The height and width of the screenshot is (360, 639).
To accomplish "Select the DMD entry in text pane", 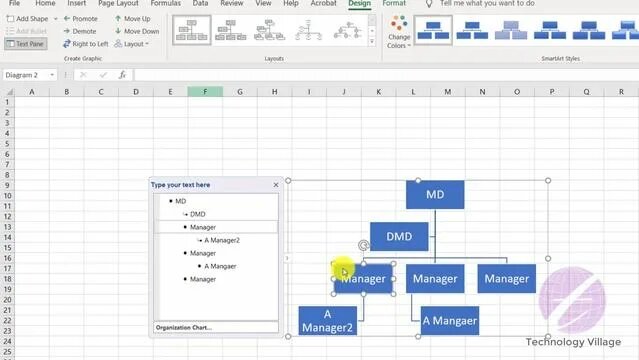I will pos(198,214).
